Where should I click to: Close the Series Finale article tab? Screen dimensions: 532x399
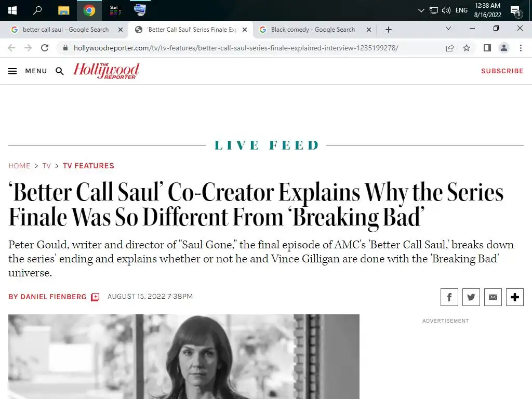tap(245, 30)
